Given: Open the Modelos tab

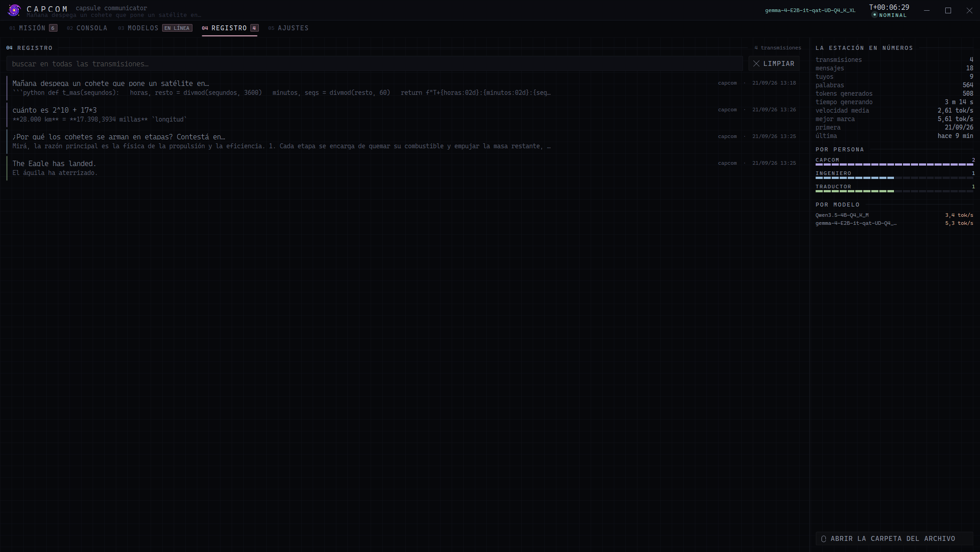Looking at the screenshot, I should point(155,28).
